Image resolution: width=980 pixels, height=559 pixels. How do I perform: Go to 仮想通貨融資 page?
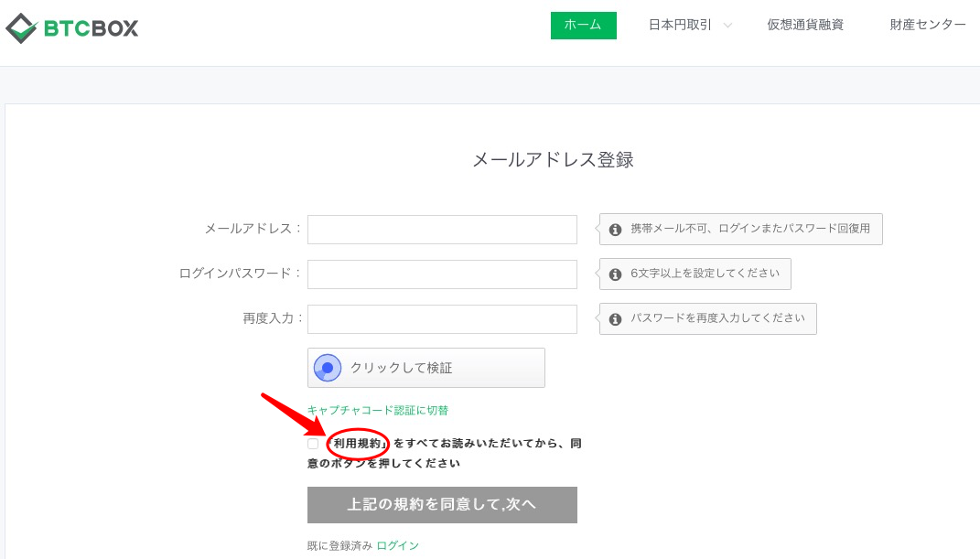(x=805, y=25)
